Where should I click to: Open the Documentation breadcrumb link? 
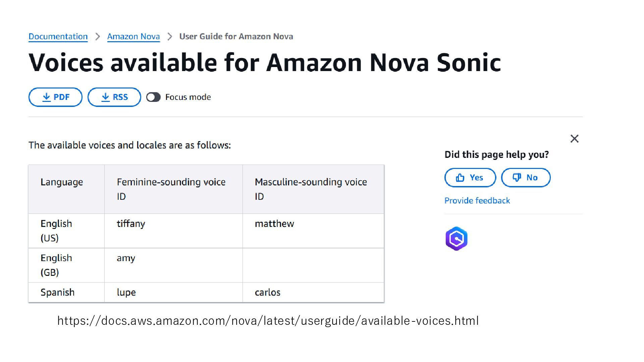tap(58, 37)
